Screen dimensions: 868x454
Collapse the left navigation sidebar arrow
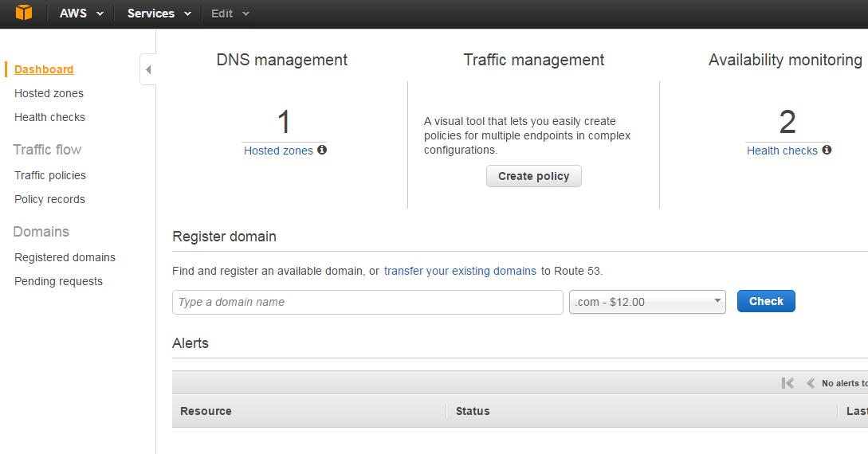(147, 69)
